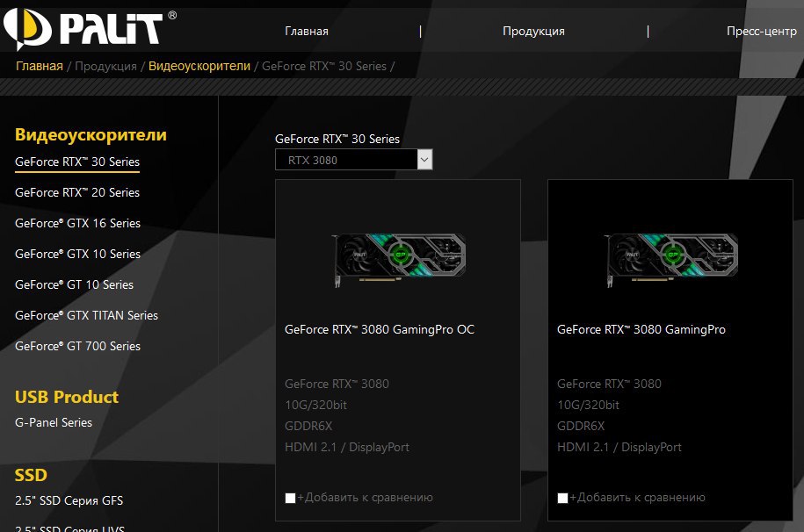This screenshot has width=804, height=532.
Task: Select GeForce RTX 20 Series in sidebar
Action: pyautogui.click(x=77, y=193)
